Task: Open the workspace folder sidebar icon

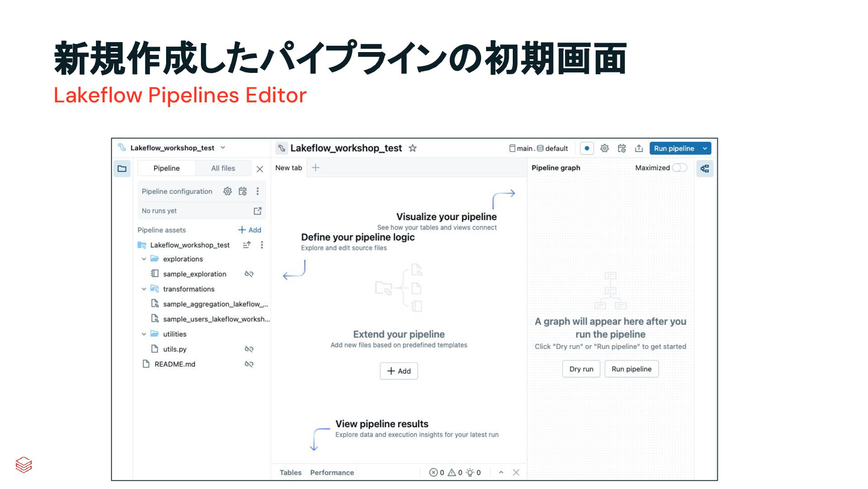Action: coord(122,169)
